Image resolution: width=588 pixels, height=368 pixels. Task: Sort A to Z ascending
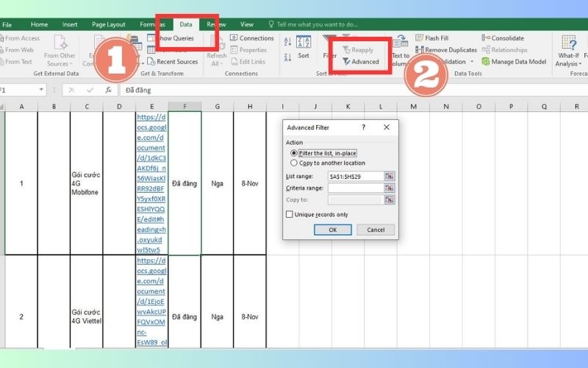287,41
